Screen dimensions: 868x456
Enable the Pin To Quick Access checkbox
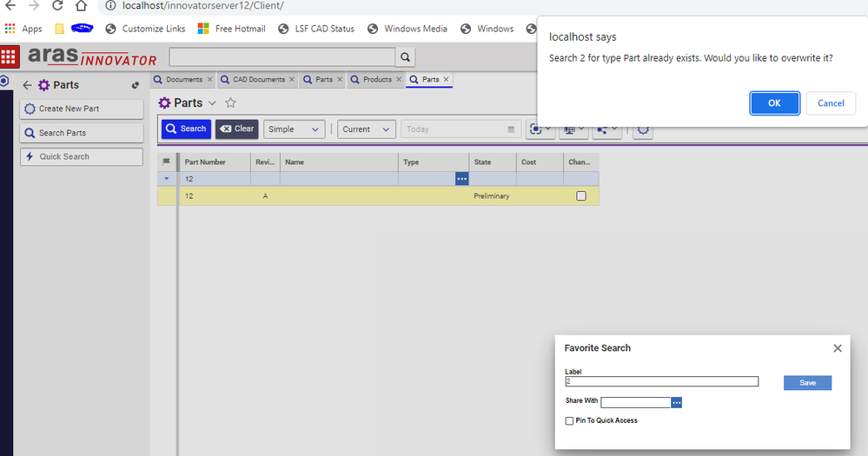coord(569,420)
